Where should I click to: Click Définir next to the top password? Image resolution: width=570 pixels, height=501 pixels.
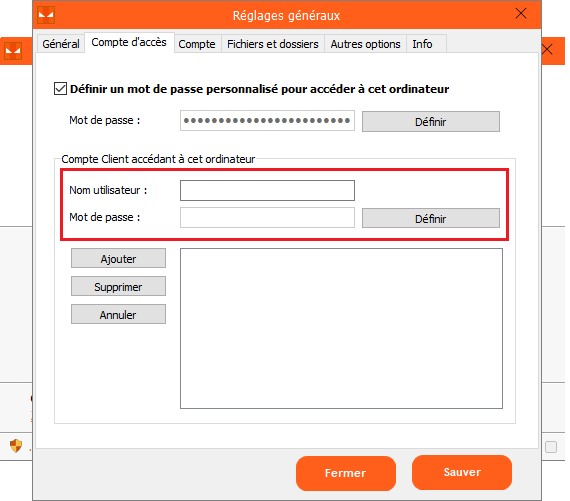click(431, 122)
